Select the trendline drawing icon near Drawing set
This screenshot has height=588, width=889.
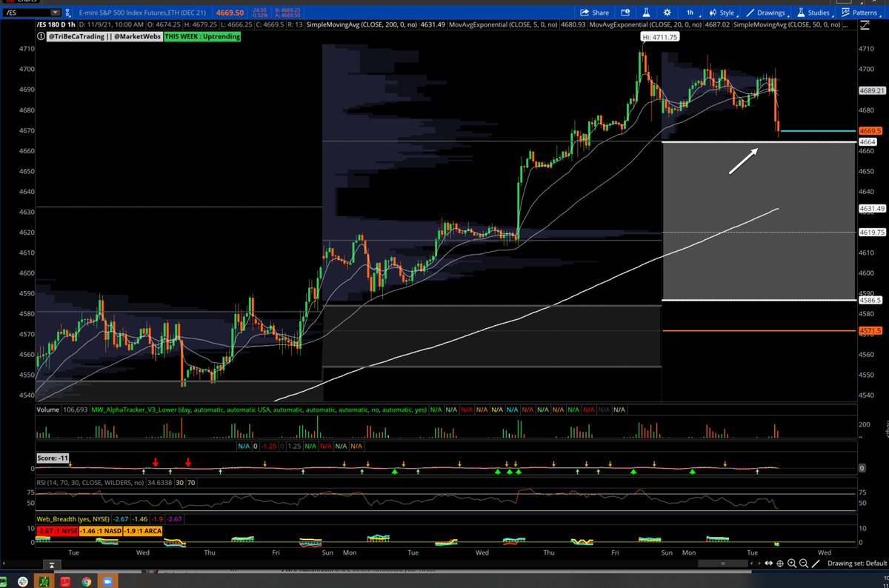point(816,564)
